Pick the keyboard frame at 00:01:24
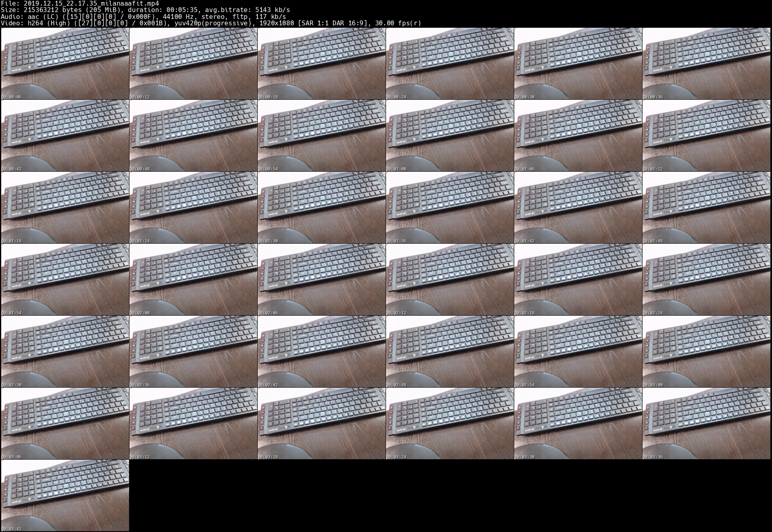The image size is (772, 532). click(x=193, y=207)
